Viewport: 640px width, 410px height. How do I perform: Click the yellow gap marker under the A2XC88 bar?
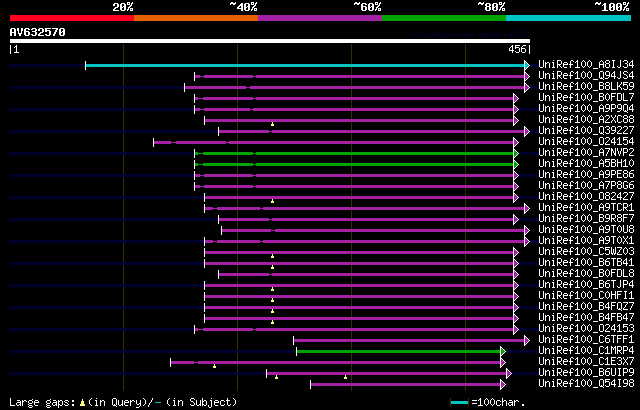pos(272,124)
